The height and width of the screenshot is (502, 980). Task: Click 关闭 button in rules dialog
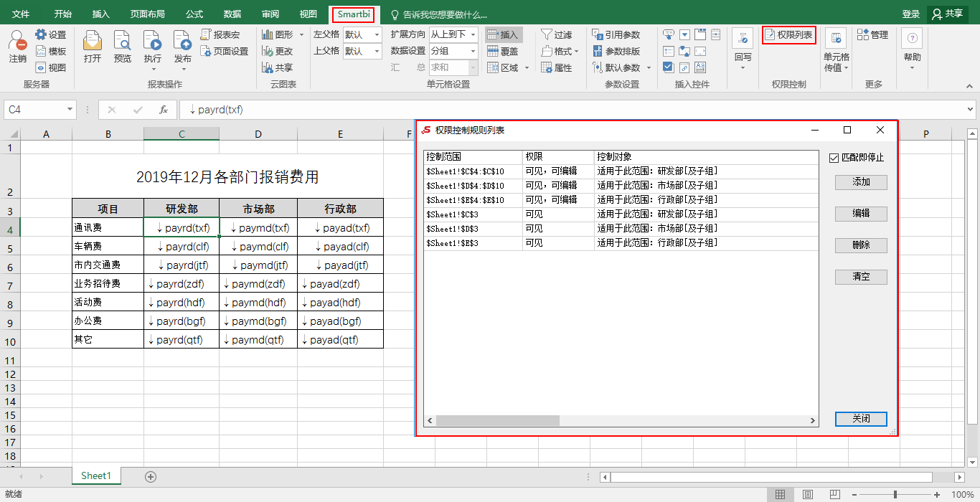pyautogui.click(x=861, y=419)
